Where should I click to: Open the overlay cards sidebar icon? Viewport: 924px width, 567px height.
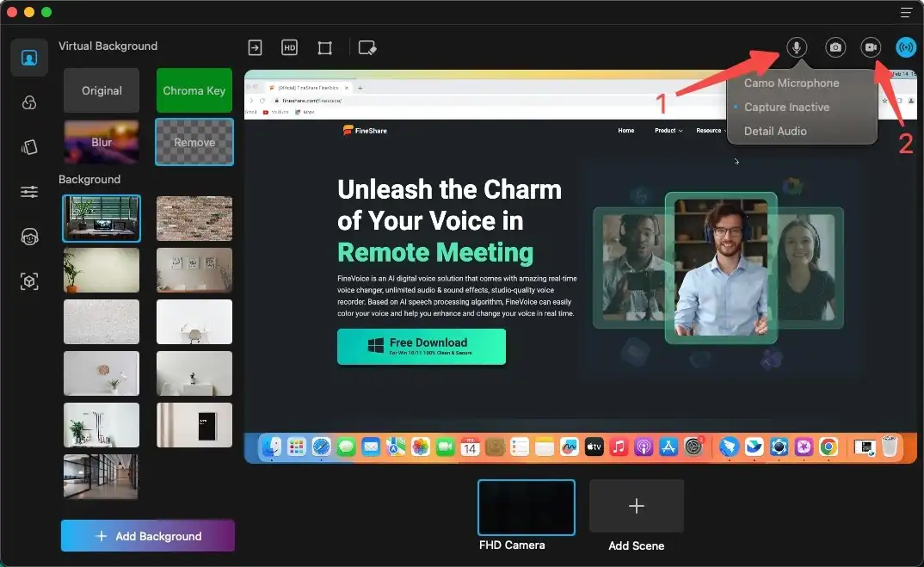29,147
